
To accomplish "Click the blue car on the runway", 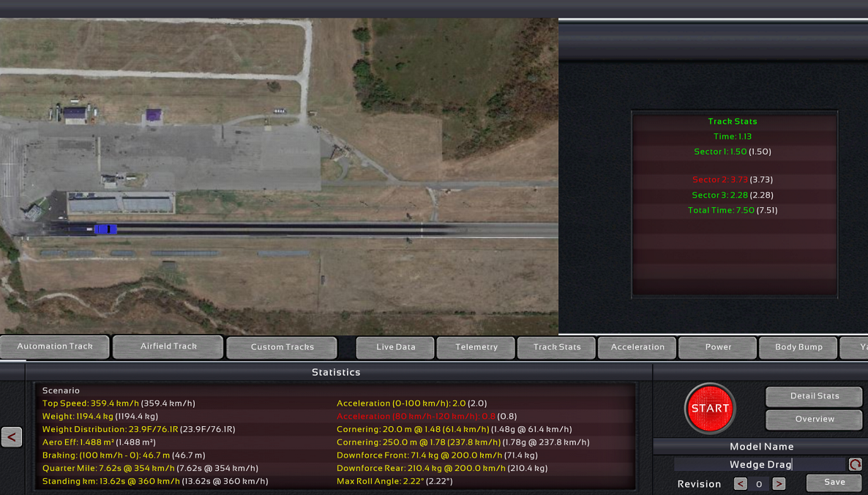I will (105, 229).
